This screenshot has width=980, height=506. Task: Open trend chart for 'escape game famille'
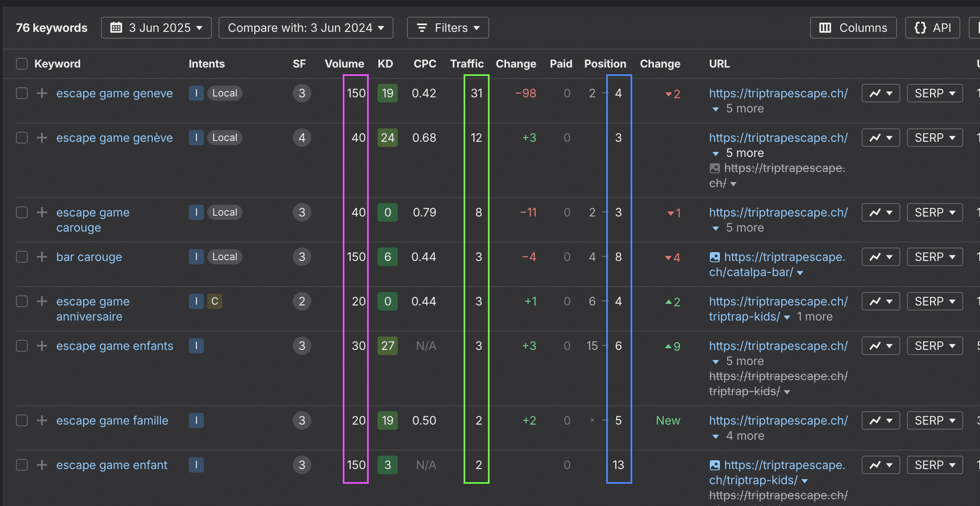coord(881,420)
